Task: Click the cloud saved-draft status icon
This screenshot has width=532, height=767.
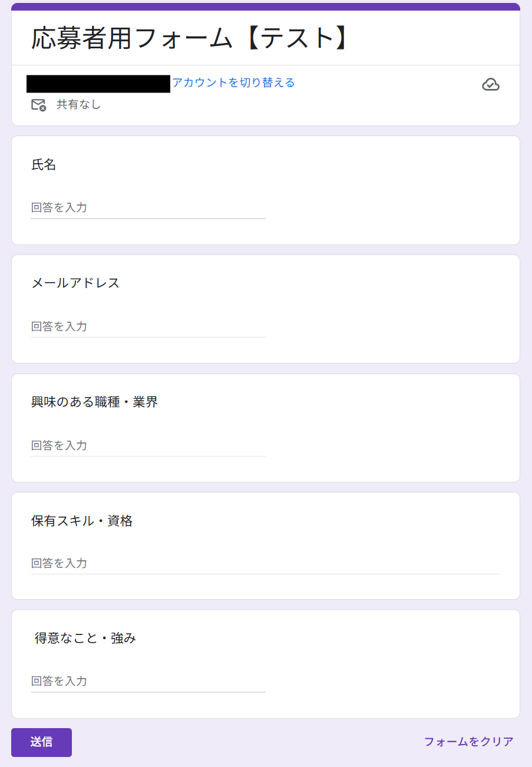Action: point(490,85)
